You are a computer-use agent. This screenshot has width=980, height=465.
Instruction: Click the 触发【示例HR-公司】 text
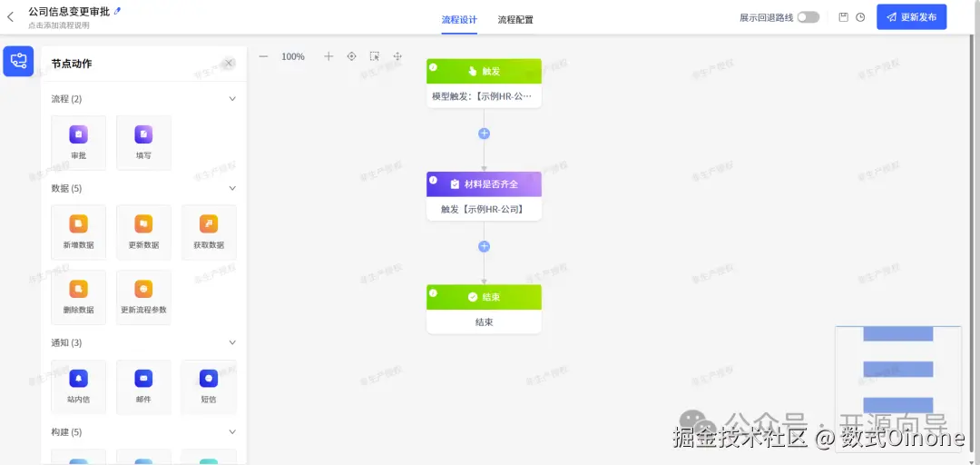point(483,209)
